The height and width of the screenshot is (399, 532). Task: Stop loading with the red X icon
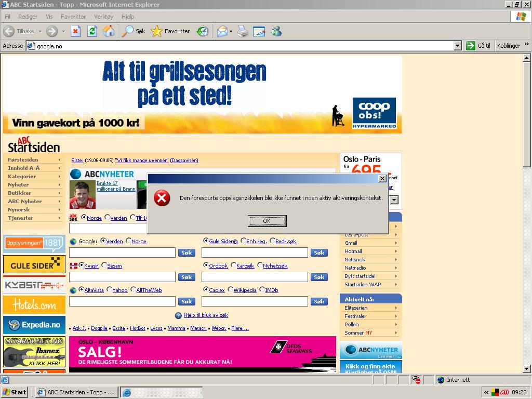click(x=75, y=31)
